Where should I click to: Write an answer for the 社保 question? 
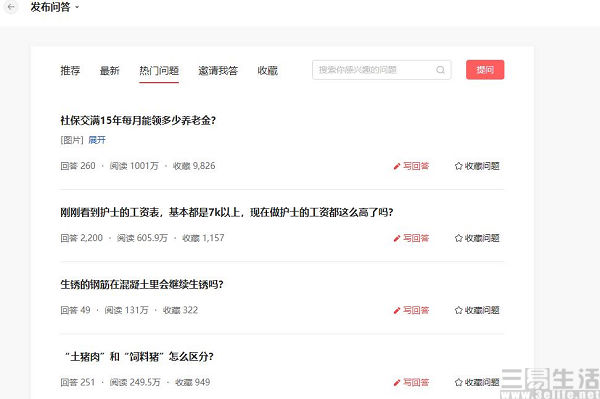[x=411, y=166]
